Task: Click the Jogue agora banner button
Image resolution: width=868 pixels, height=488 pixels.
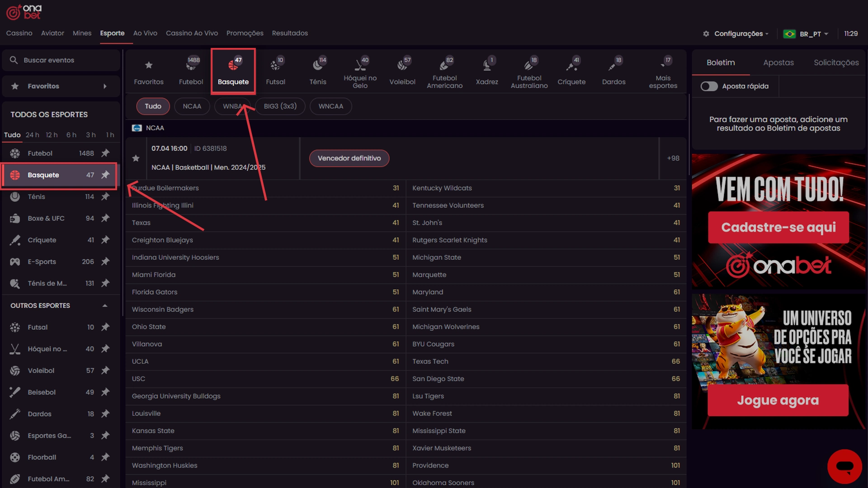Action: [778, 400]
